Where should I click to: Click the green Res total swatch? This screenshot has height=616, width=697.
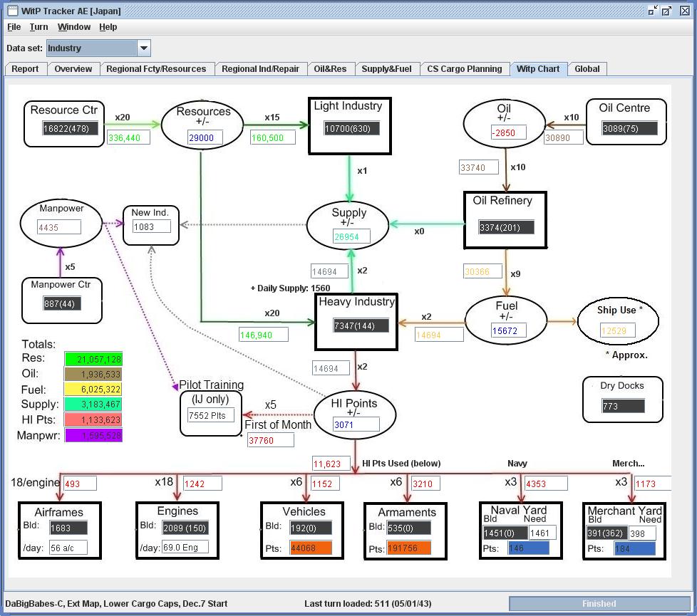click(94, 359)
